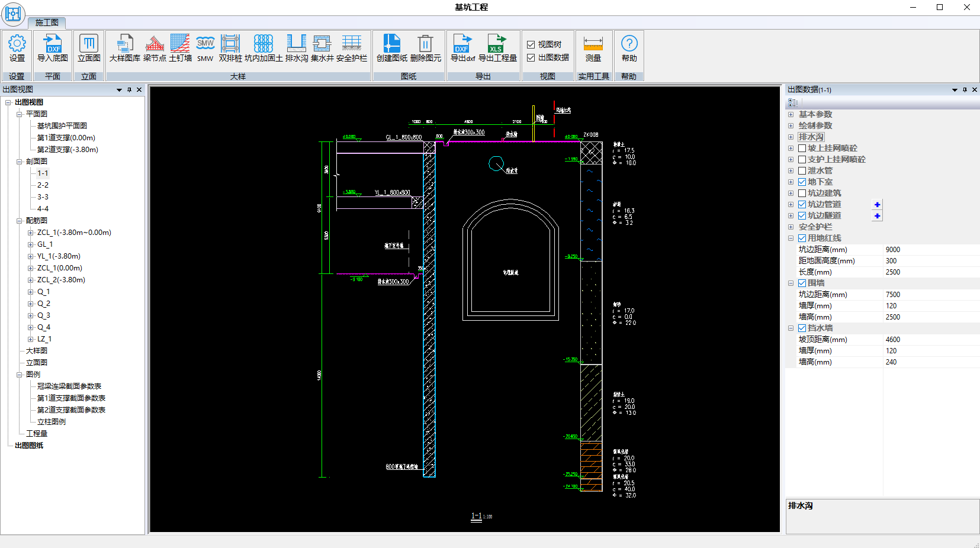
Task: Uncheck the 视图树 view tree checkbox
Action: 531,44
